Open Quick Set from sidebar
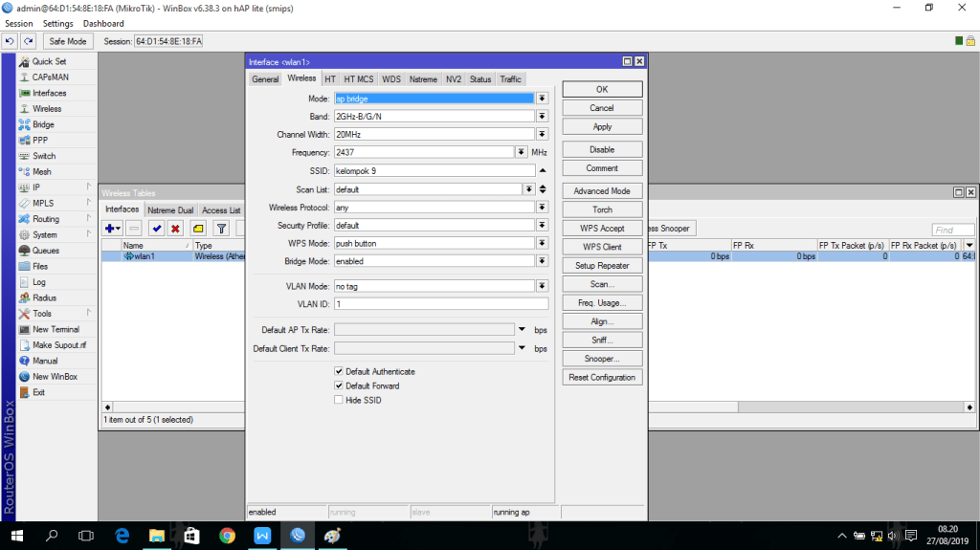Viewport: 980px width, 550px height. click(49, 61)
